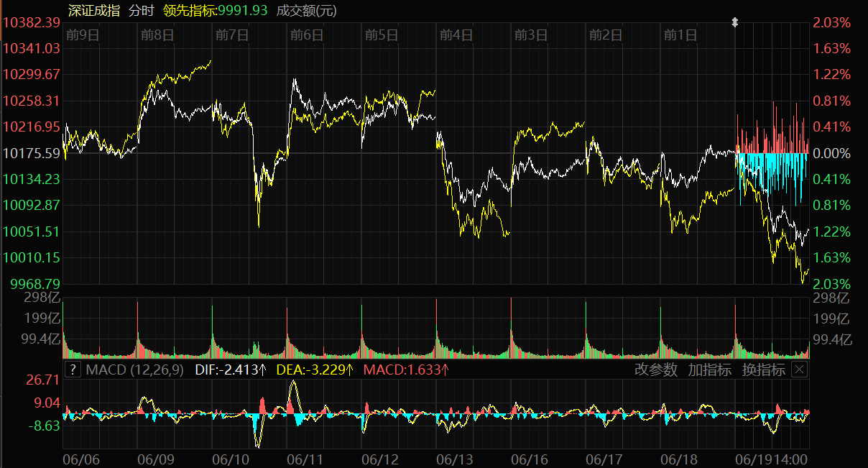The width and height of the screenshot is (868, 468).
Task: Select the 前9日 day marker
Action: (x=82, y=35)
